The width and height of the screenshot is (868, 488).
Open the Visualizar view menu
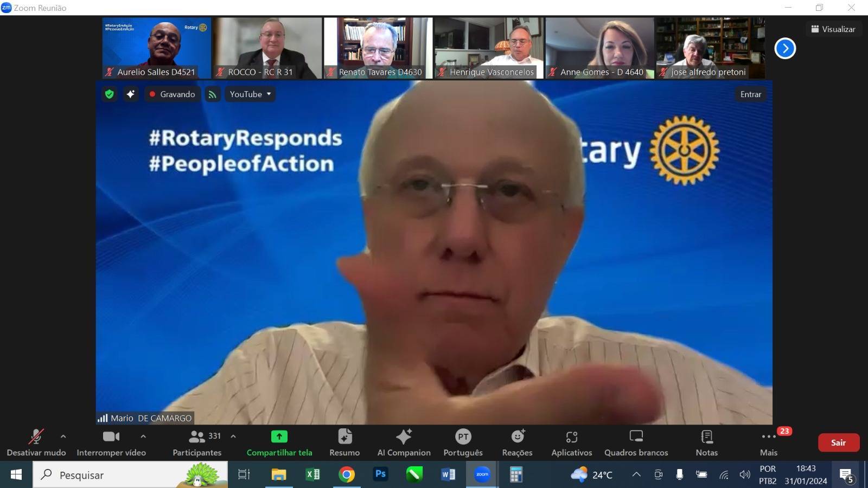[833, 29]
